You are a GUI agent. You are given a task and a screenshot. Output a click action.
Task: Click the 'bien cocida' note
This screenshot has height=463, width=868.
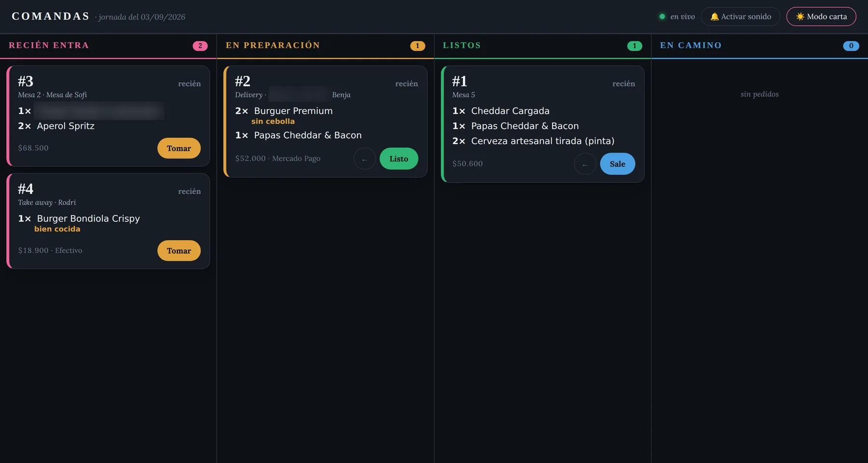click(57, 229)
